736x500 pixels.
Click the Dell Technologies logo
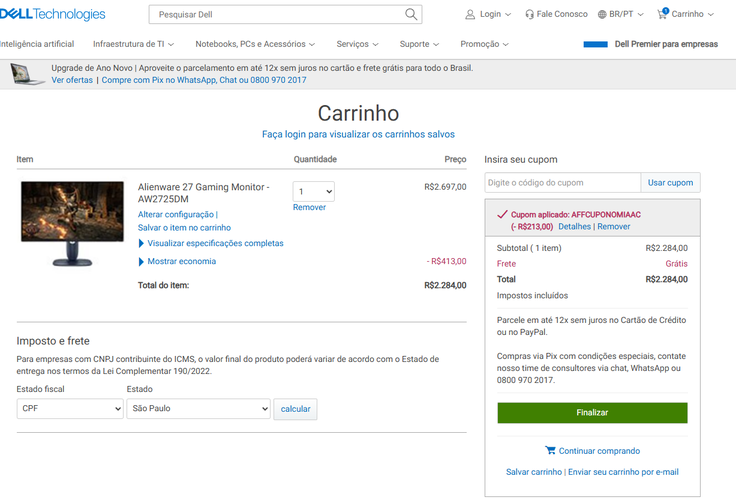[x=53, y=14]
